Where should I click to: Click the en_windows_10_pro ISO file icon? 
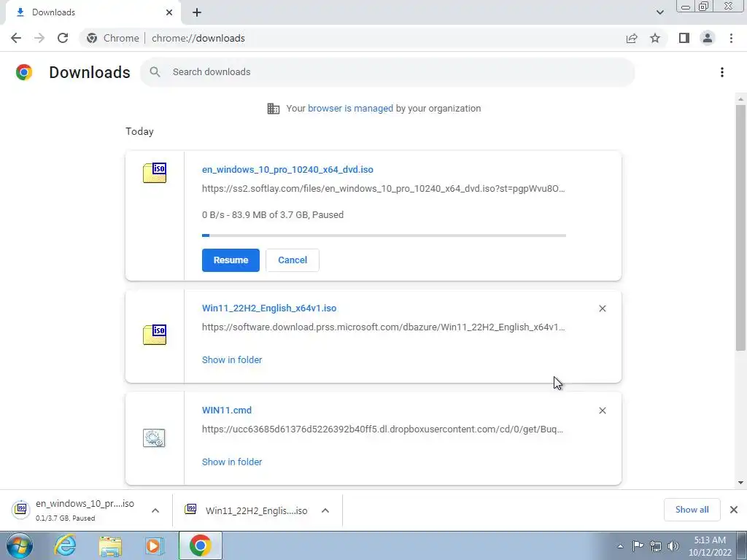[x=155, y=173]
